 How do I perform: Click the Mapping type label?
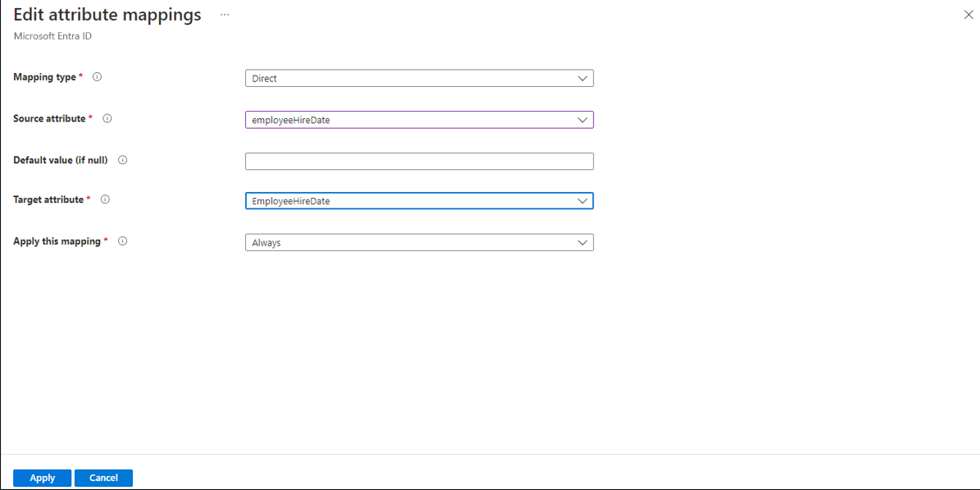tap(46, 77)
